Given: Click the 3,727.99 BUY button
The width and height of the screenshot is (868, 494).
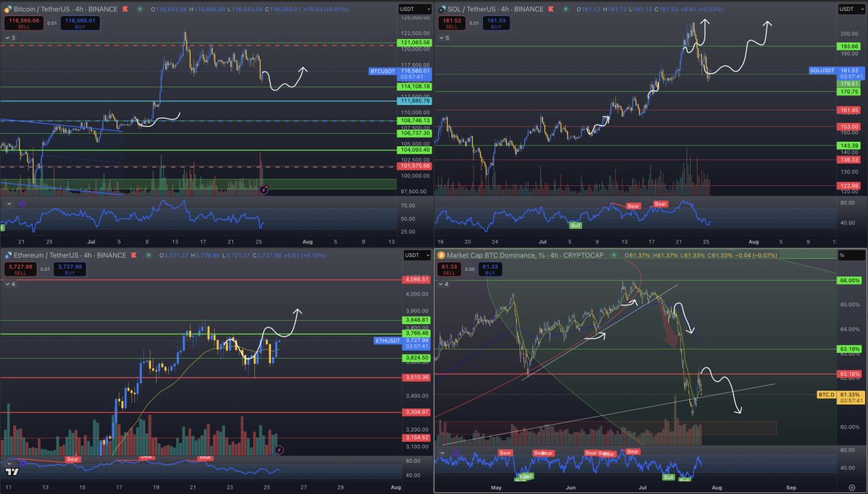Looking at the screenshot, I should [69, 269].
